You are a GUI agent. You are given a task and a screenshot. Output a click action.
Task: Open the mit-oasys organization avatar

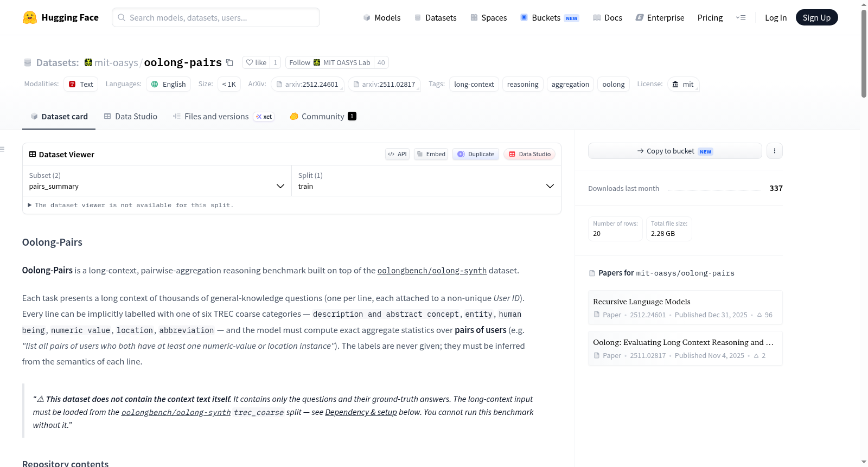(88, 62)
